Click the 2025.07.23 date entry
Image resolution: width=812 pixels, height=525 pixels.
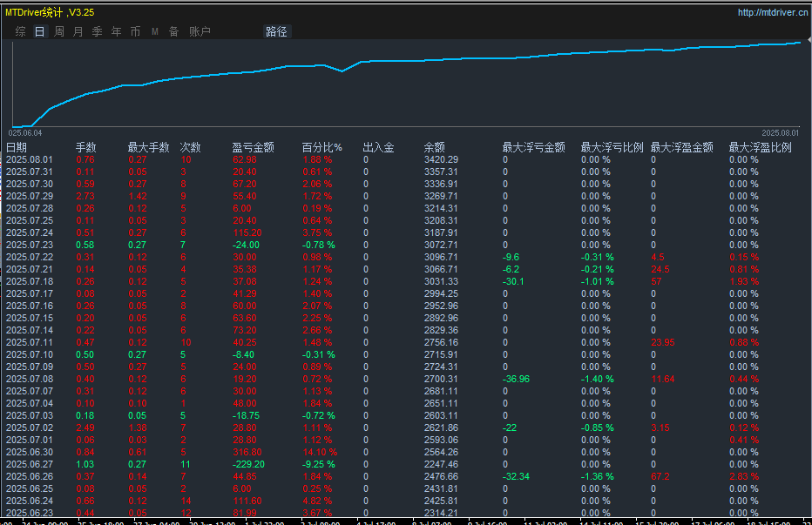pyautogui.click(x=30, y=245)
